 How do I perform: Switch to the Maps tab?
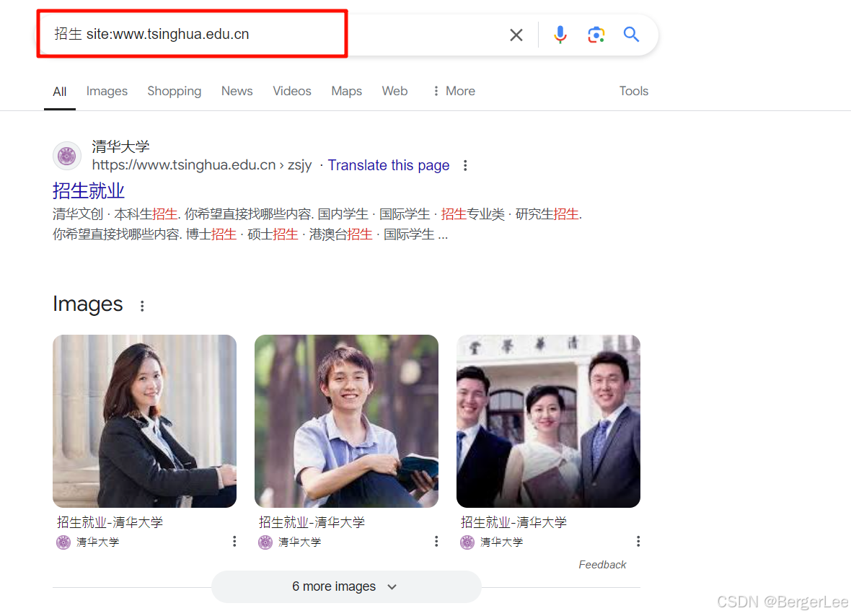tap(346, 91)
